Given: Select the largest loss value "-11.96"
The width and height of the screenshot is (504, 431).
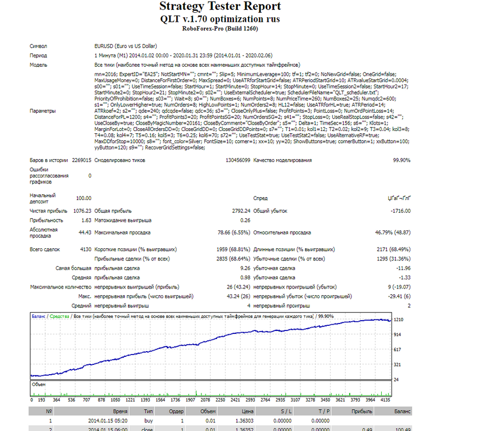Looking at the screenshot, I should (404, 268).
